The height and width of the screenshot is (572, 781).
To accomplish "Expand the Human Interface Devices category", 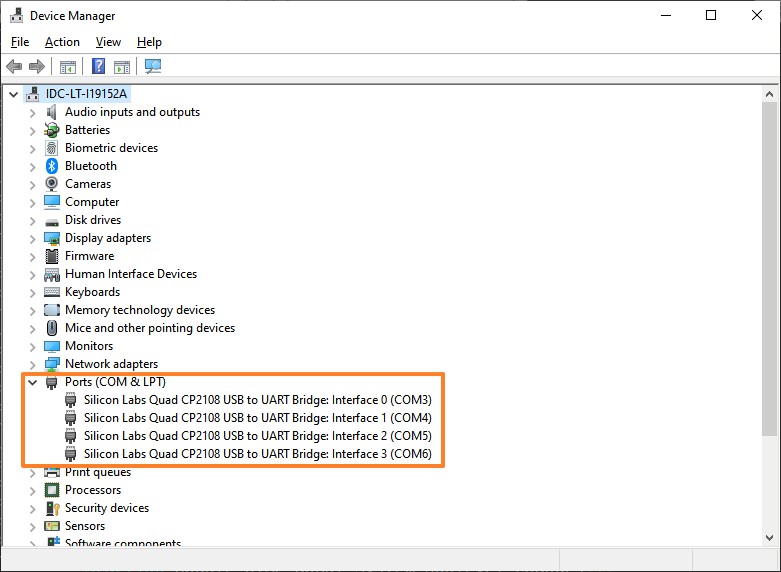I will click(x=32, y=274).
